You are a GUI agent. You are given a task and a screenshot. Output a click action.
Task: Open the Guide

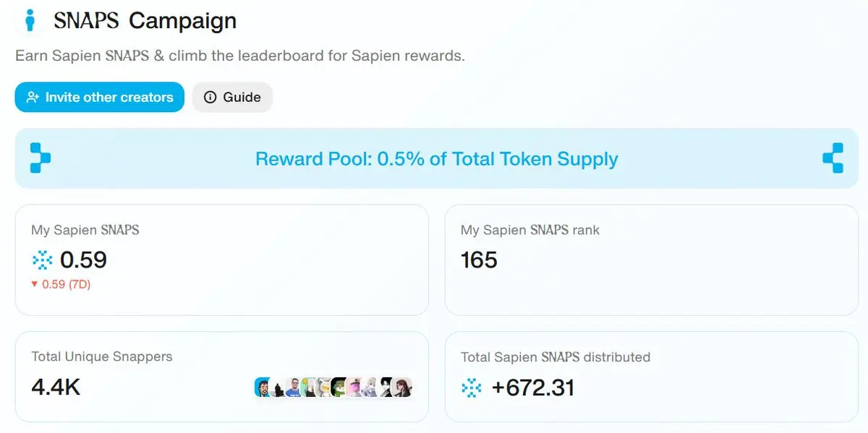(x=232, y=97)
